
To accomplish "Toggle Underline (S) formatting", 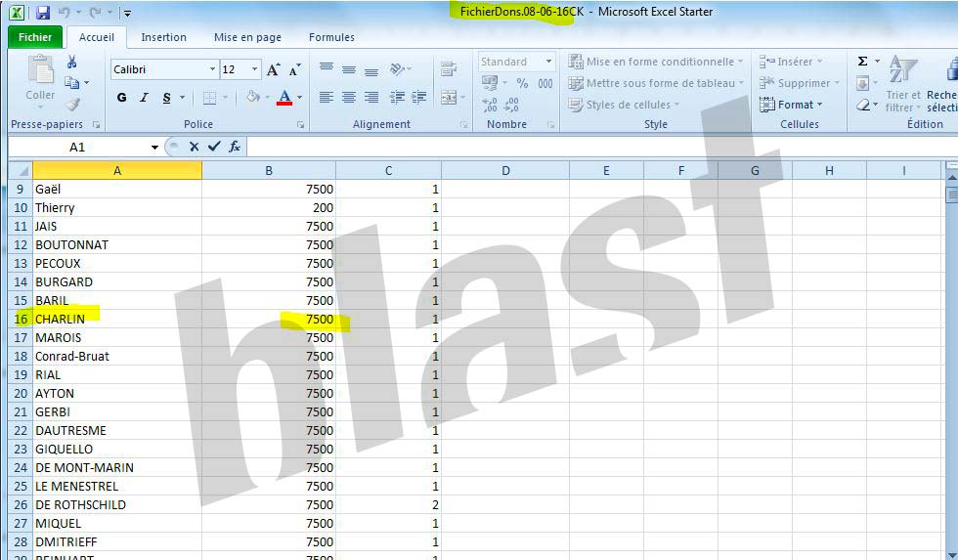I will [x=166, y=97].
